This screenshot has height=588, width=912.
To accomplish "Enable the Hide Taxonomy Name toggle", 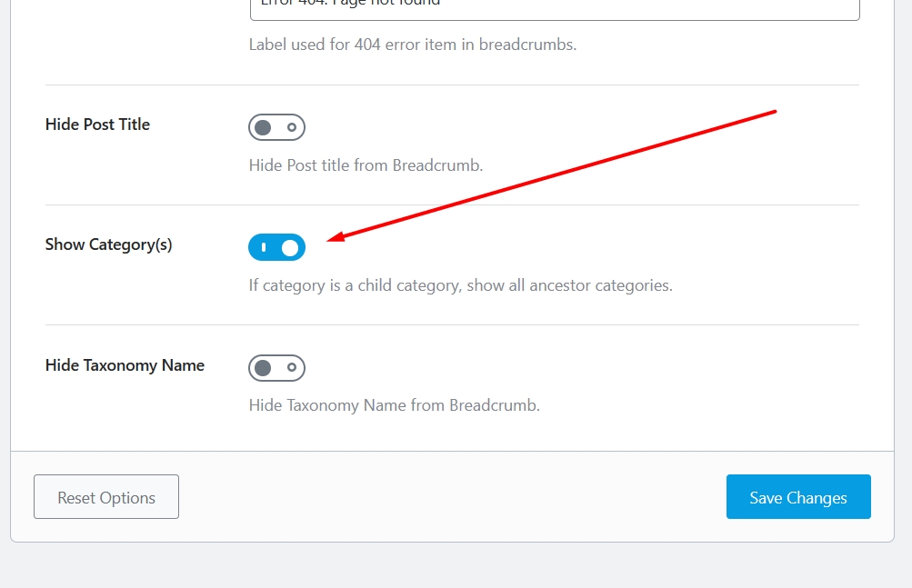I will click(x=276, y=368).
